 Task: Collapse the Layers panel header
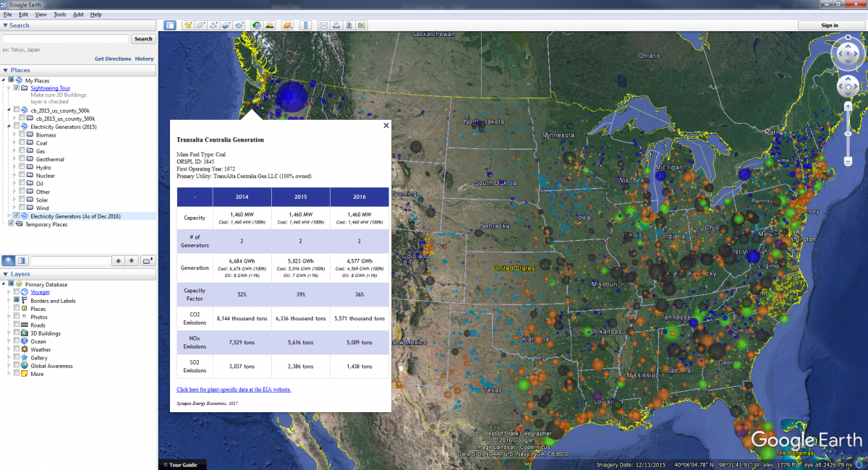tap(78, 274)
